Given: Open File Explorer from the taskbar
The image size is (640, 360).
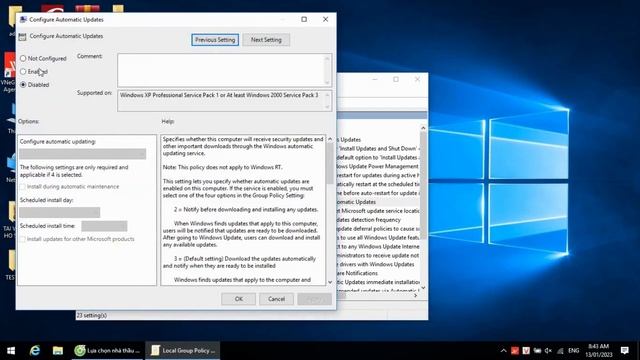Looking at the screenshot, I should tap(58, 351).
